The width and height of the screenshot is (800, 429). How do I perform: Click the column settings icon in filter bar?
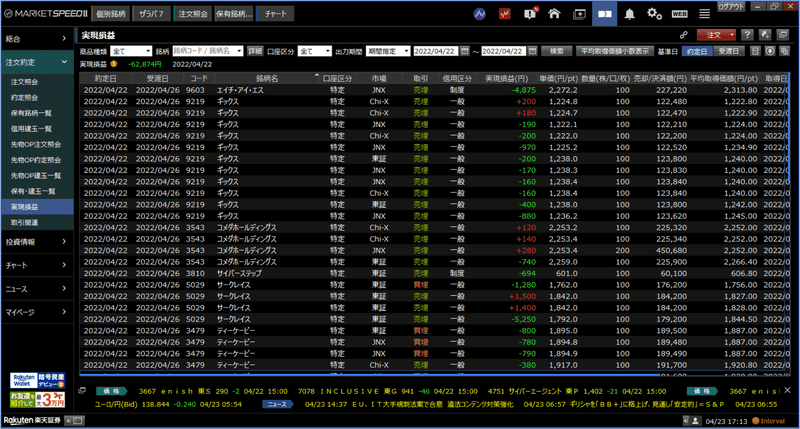(785, 51)
